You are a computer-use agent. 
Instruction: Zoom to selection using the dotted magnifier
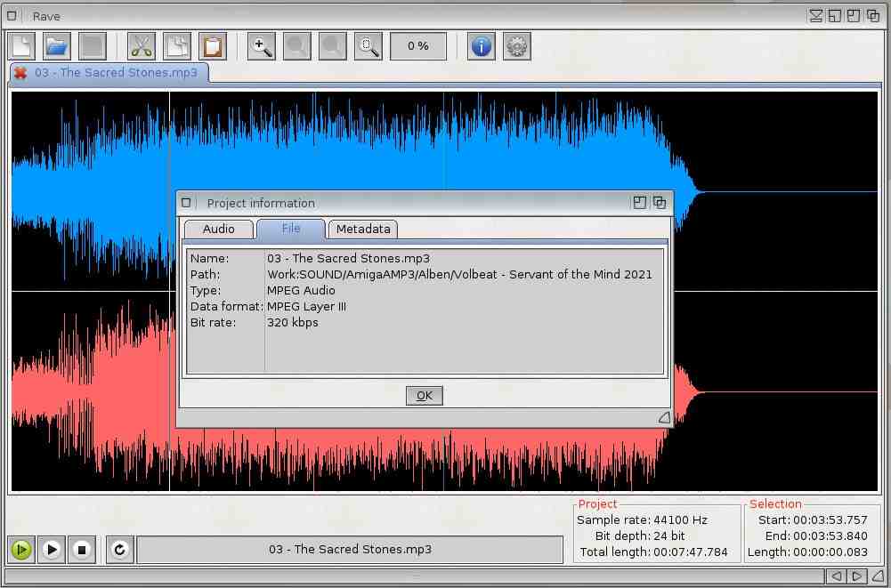click(x=369, y=46)
